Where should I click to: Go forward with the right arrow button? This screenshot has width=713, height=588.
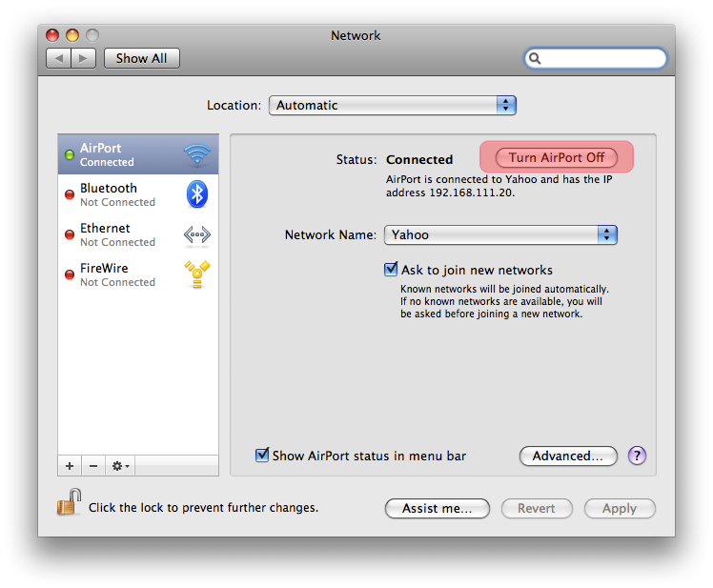coord(83,58)
